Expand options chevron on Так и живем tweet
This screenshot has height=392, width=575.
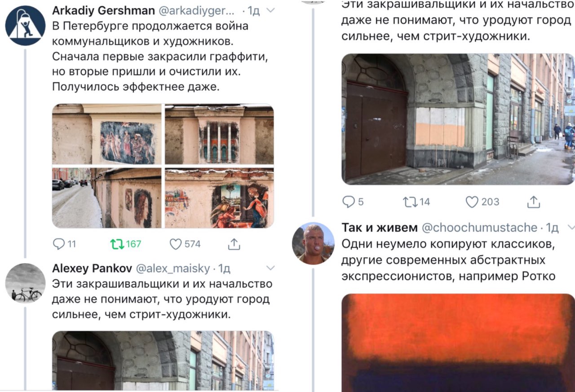pos(571,228)
